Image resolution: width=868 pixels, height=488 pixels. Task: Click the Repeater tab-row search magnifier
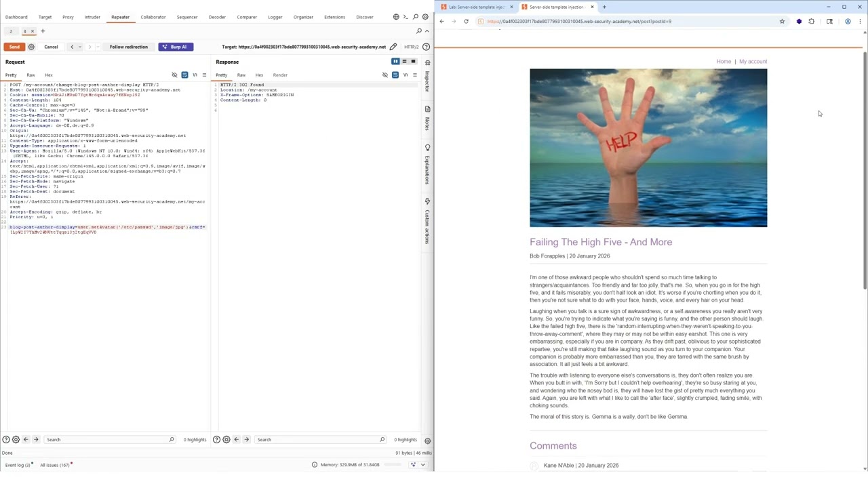coord(419,31)
